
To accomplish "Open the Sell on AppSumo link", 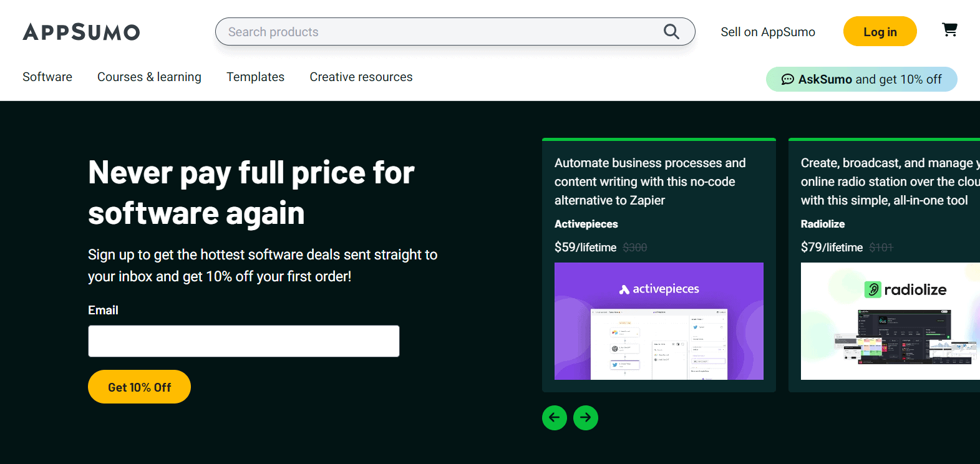I will click(767, 32).
